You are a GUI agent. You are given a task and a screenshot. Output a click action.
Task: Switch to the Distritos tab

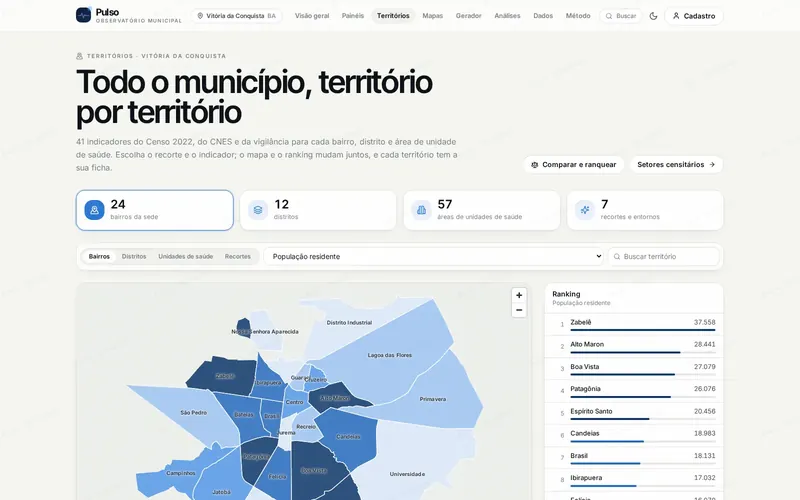134,256
